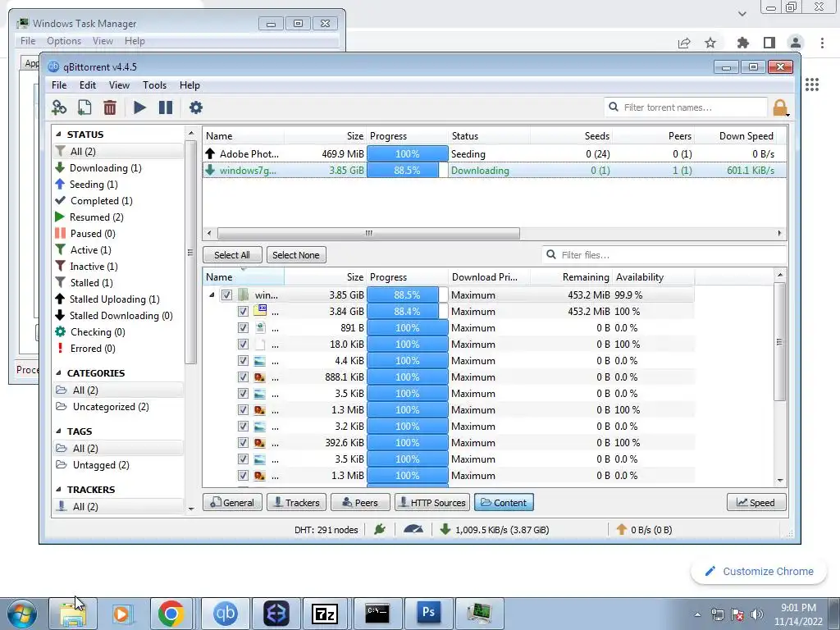Viewport: 840px width, 630px height.
Task: Click the file list vertical scrollbar thumb
Action: pos(780,342)
